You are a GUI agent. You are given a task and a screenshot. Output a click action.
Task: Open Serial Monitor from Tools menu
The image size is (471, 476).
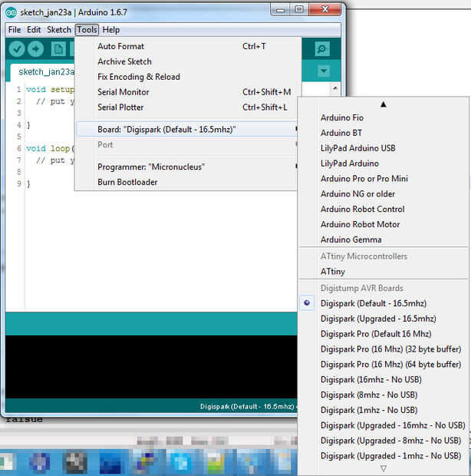click(x=187, y=92)
